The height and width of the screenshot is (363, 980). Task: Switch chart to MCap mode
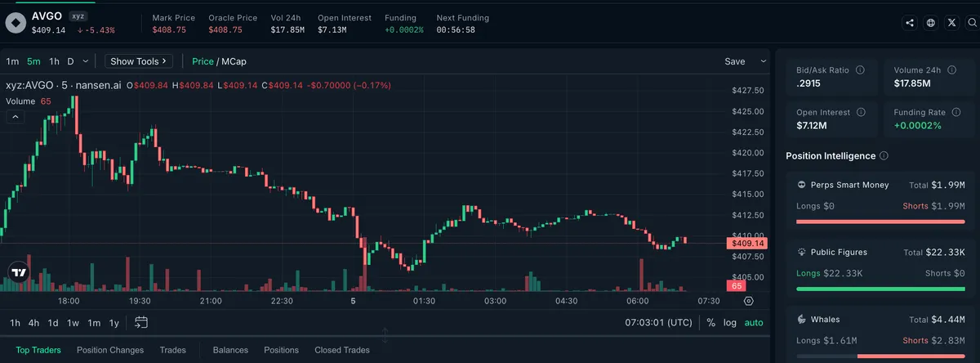(x=234, y=61)
